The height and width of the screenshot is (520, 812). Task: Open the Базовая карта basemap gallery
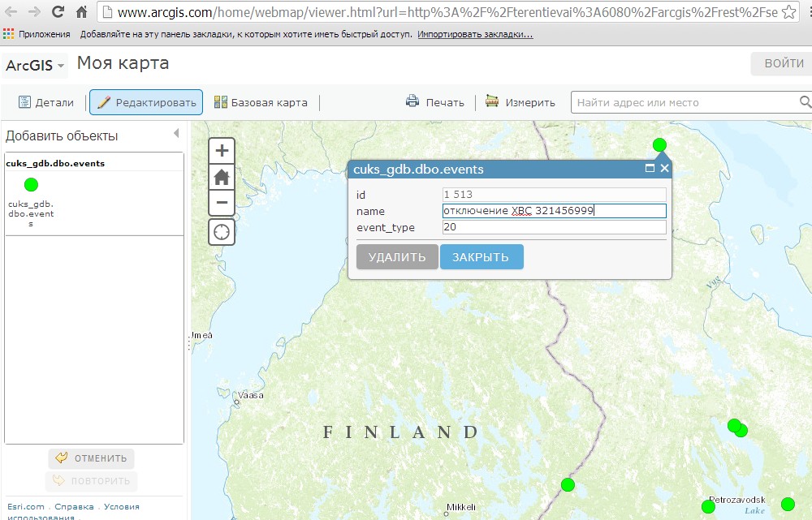tap(261, 103)
